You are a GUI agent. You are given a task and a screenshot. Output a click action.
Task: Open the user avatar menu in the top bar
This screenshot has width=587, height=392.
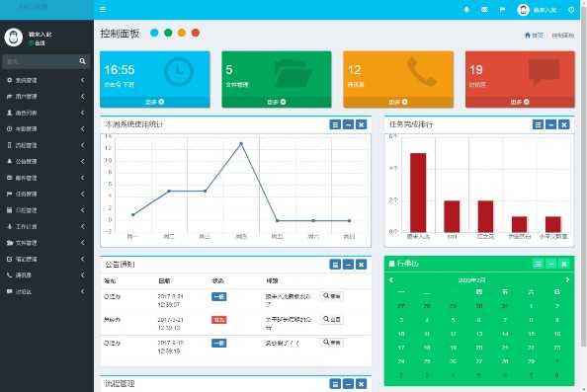pyautogui.click(x=536, y=10)
